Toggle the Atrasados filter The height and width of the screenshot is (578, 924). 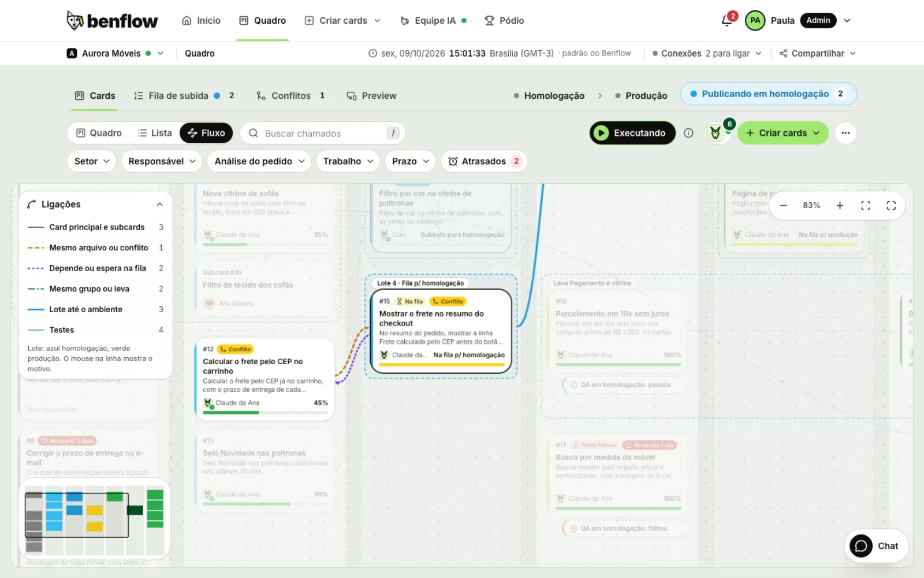click(x=485, y=161)
